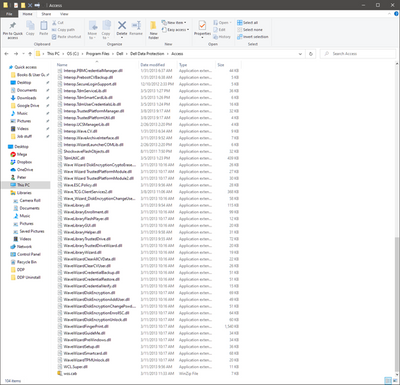Click Select all in ribbon
This screenshot has height=385, width=400.
click(247, 23)
